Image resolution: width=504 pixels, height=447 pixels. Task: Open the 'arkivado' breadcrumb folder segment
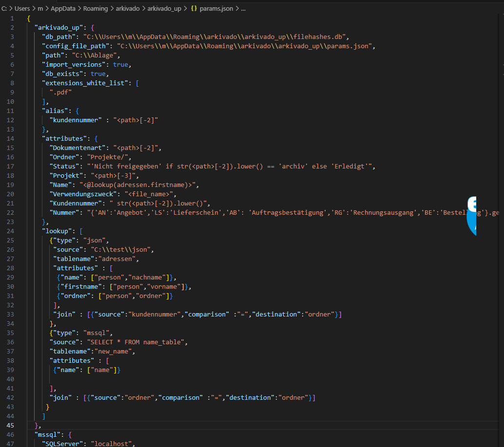tap(128, 8)
